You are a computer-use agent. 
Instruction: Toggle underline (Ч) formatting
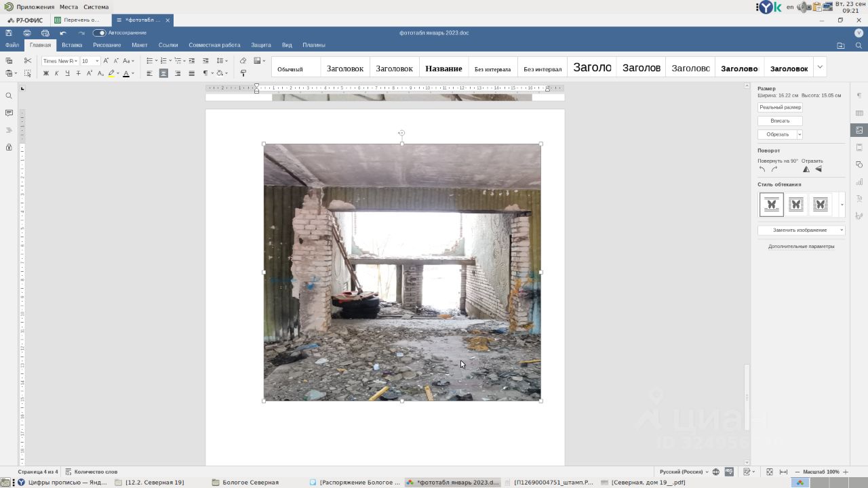pyautogui.click(x=67, y=73)
